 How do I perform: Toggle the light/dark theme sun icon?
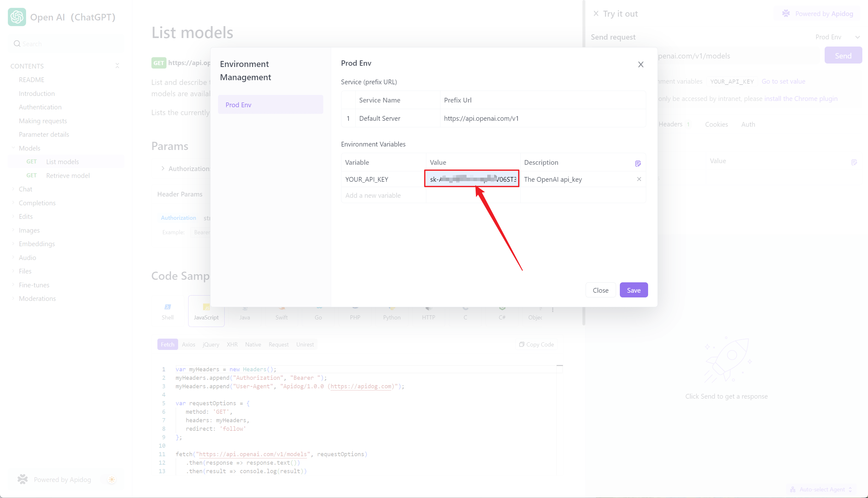tap(112, 479)
